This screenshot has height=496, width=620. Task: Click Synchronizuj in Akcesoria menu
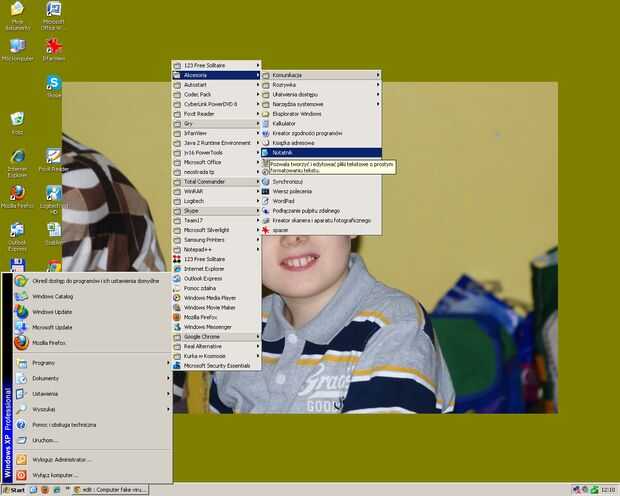point(321,182)
